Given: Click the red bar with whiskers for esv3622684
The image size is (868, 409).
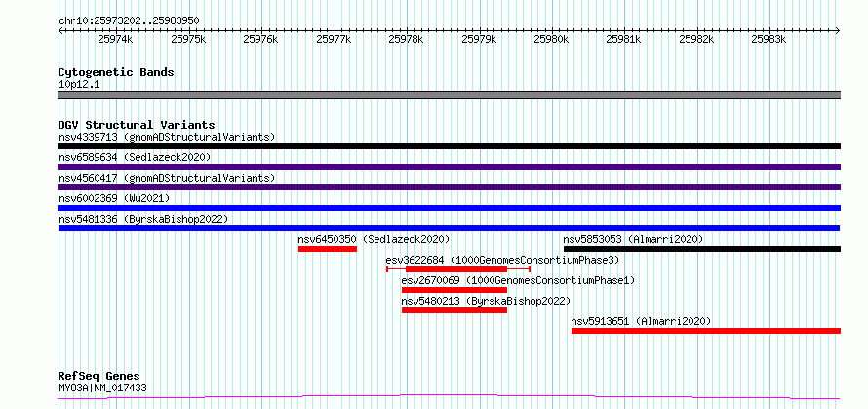Looking at the screenshot, I should coord(458,269).
